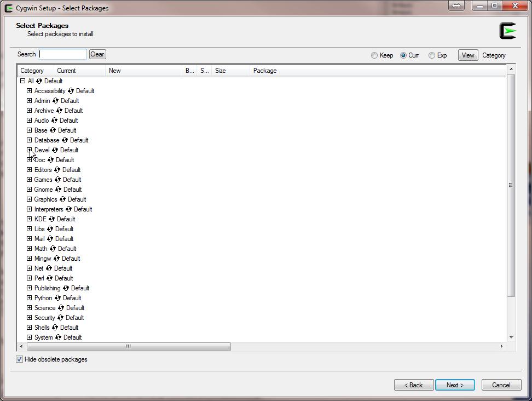The image size is (532, 401).
Task: Cycle install action icon for All category
Action: pos(39,81)
